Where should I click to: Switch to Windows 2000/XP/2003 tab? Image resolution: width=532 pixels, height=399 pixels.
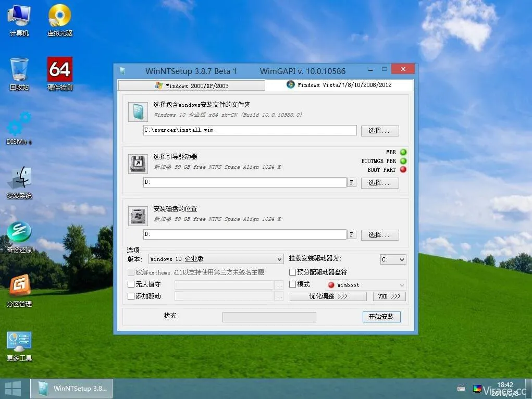pyautogui.click(x=191, y=86)
